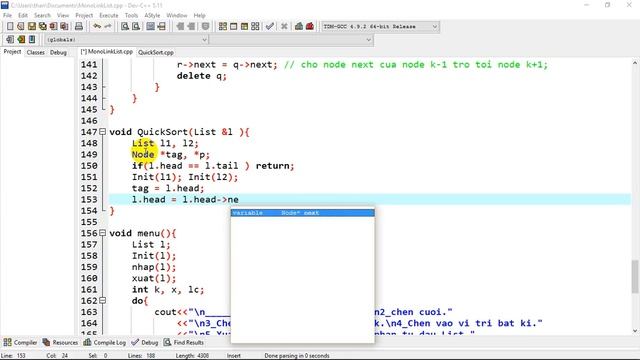This screenshot has height=360, width=640.
Task: Click the Save All toolbar icon
Action: pos(42,27)
